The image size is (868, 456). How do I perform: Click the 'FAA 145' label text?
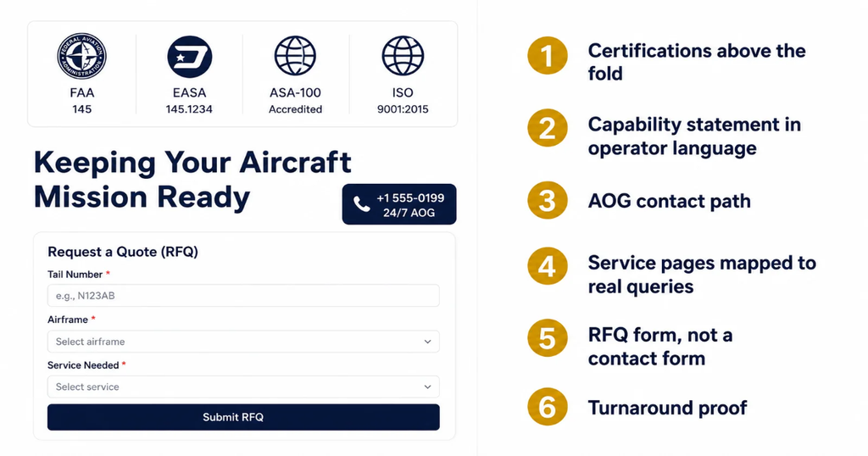pyautogui.click(x=82, y=100)
